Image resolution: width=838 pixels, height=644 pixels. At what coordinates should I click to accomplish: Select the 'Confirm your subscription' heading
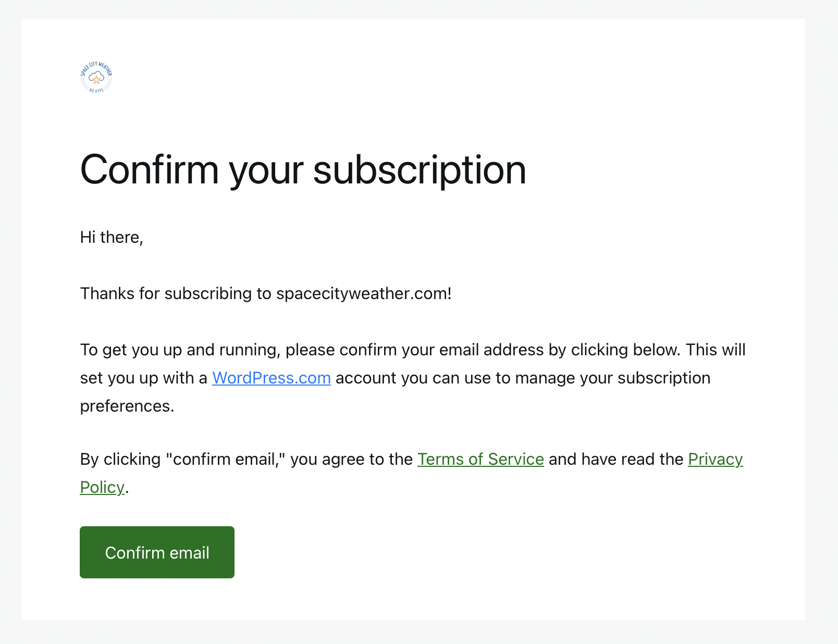pos(303,169)
